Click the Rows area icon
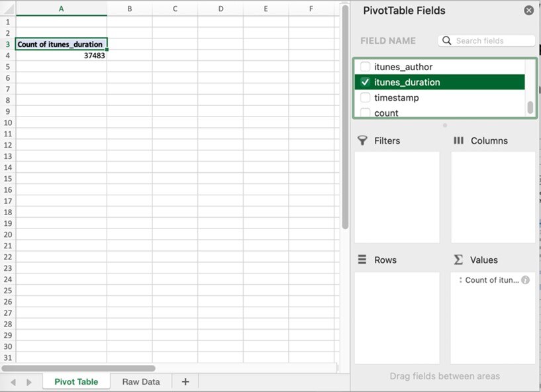541x392 pixels. tap(362, 259)
